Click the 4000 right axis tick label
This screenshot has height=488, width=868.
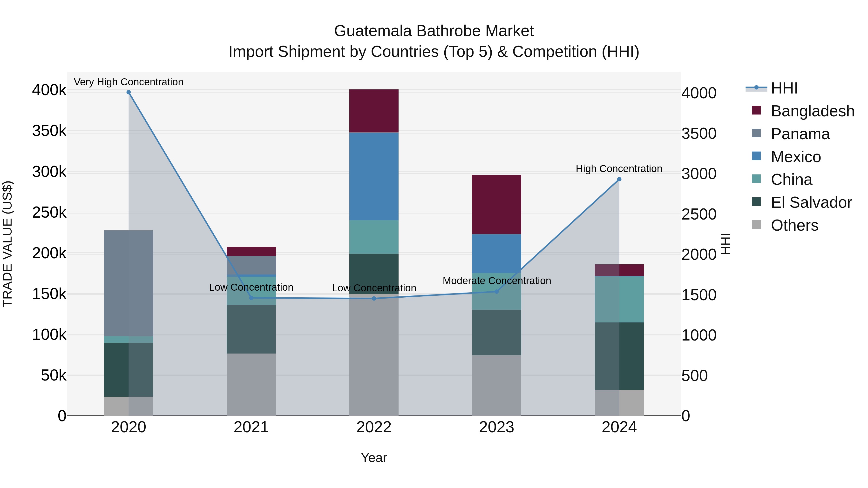tap(699, 93)
